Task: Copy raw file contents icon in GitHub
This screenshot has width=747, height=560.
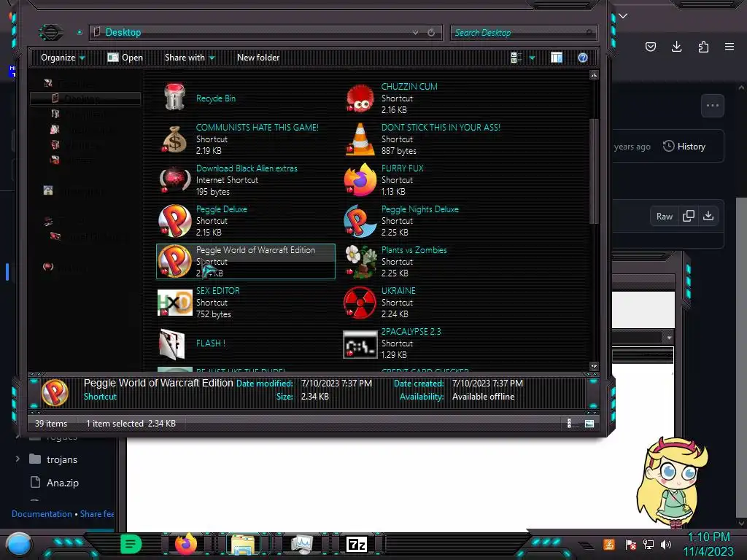Action: (x=689, y=216)
